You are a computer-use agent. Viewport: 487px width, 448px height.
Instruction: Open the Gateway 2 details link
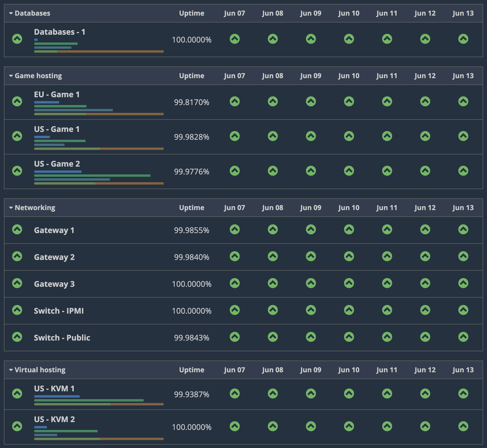[54, 257]
